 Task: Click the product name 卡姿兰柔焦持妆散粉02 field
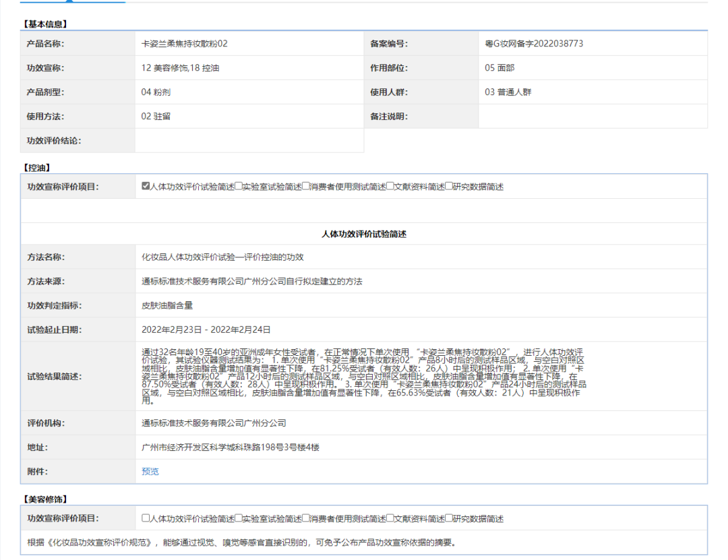pos(184,44)
